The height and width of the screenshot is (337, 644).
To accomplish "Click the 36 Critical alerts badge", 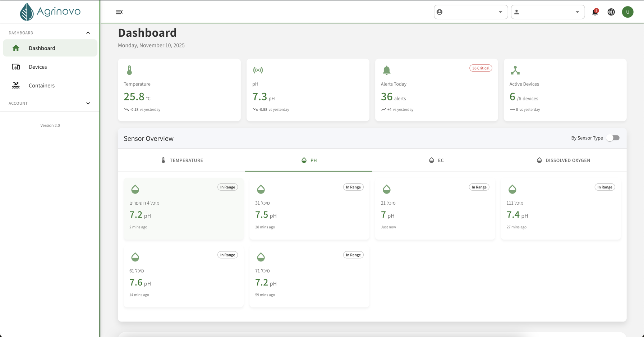I will tap(480, 68).
